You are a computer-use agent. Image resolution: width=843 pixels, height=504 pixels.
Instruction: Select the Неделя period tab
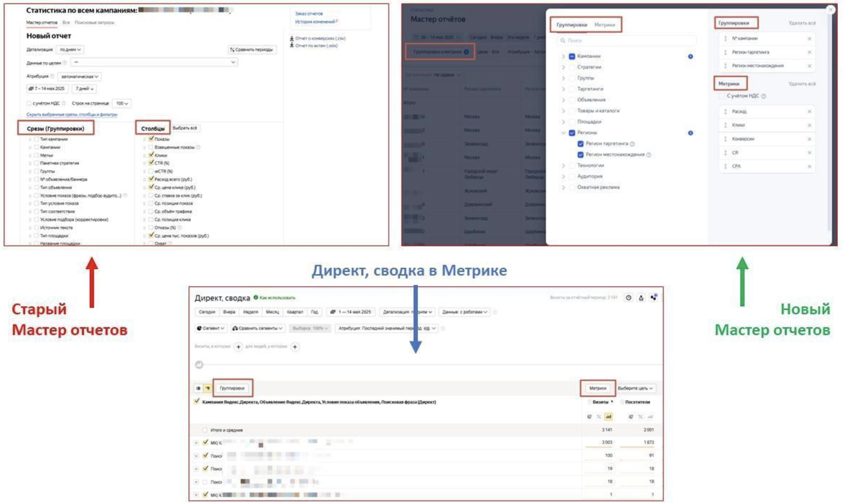point(250,312)
